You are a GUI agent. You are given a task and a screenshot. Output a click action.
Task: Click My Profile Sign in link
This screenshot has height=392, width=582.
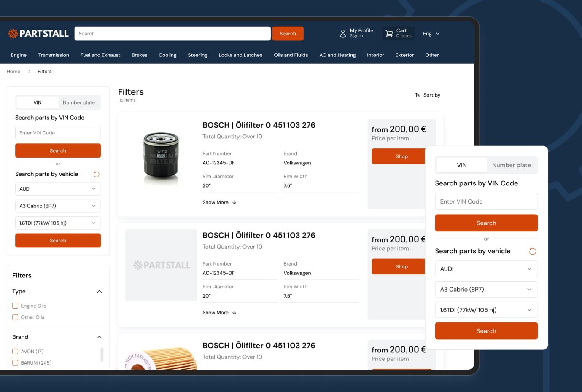[x=356, y=36]
